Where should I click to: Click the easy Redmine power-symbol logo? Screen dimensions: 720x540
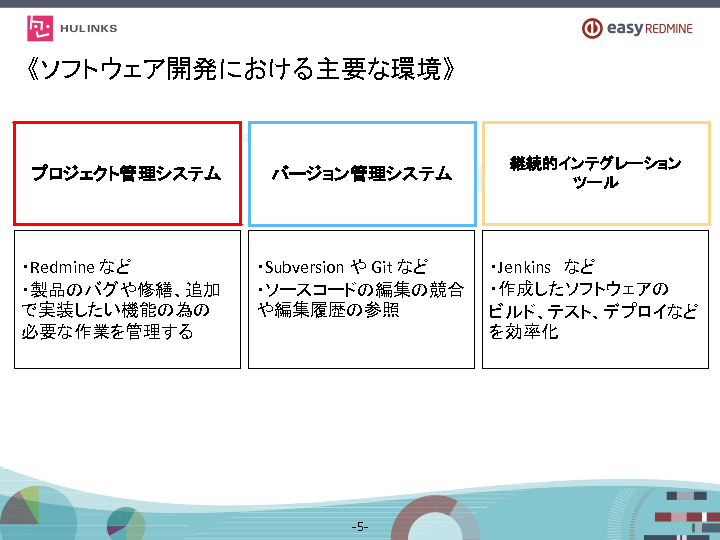[x=592, y=29]
